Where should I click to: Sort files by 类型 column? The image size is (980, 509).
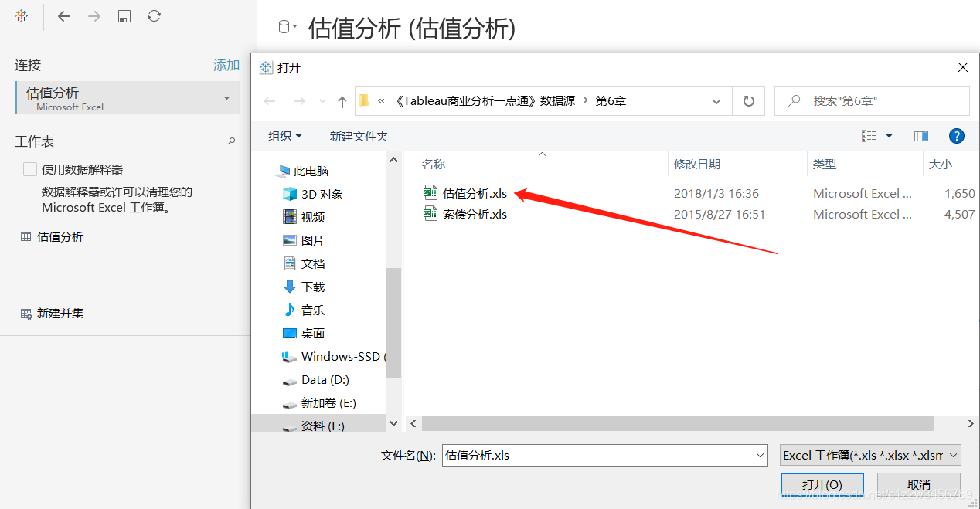[x=825, y=164]
